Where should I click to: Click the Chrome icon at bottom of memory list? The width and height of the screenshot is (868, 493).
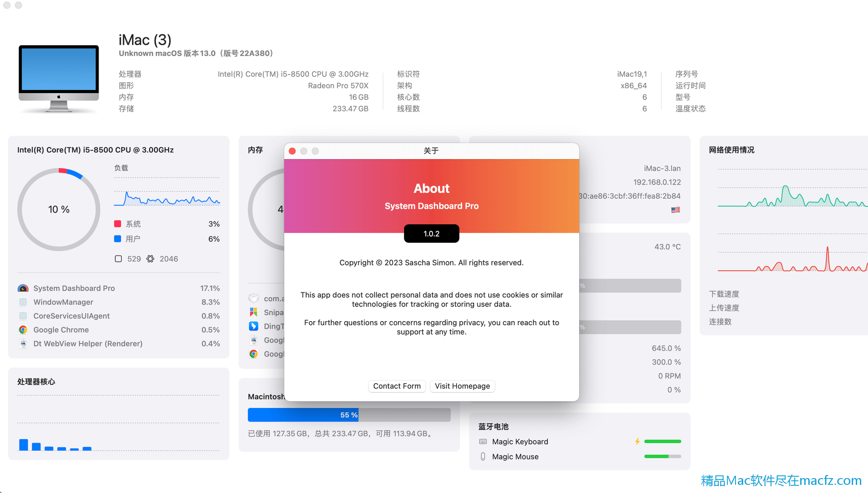tap(254, 354)
